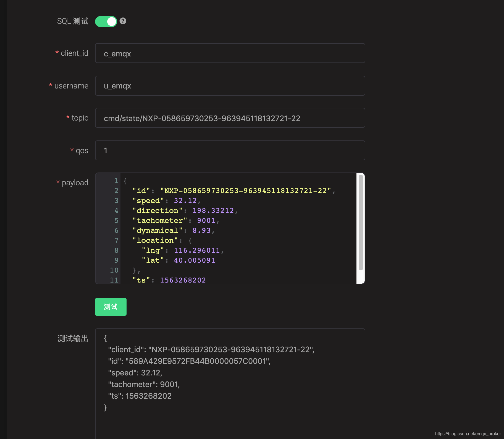Screen dimensions: 504x439
Task: Click the "client_id" line in test output
Action: click(211, 349)
